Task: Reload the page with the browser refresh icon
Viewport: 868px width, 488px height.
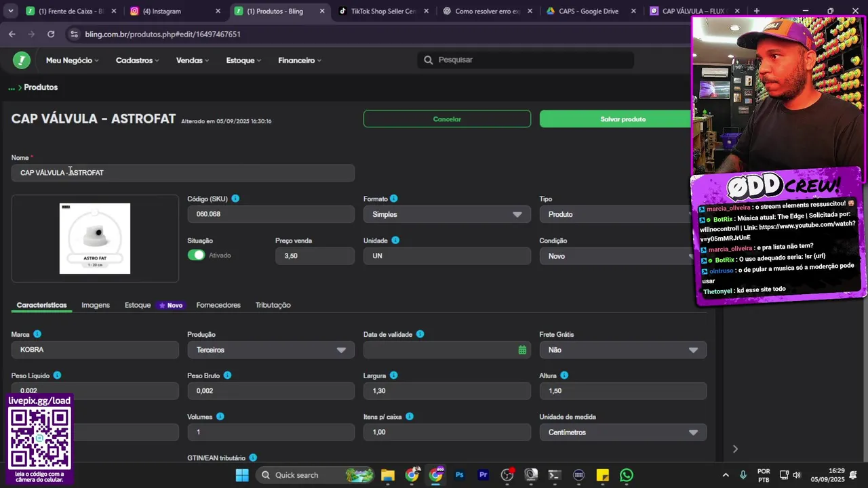Action: coord(51,34)
